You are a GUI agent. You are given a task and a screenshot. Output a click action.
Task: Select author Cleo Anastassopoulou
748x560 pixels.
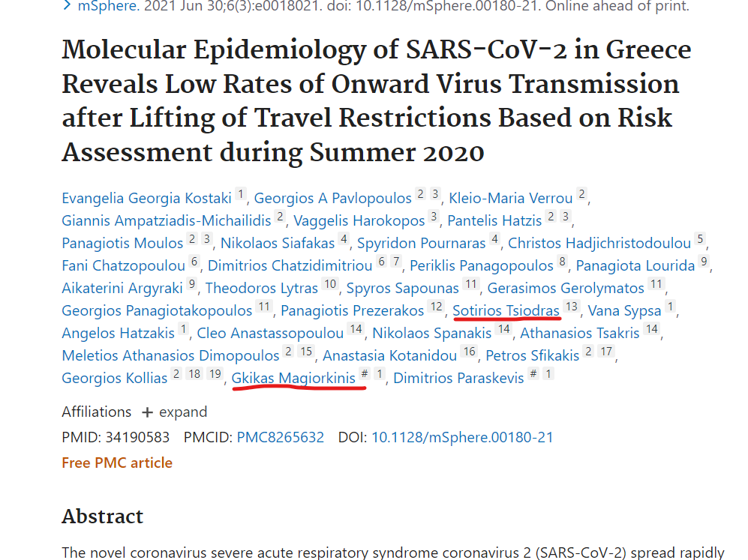pyautogui.click(x=270, y=333)
